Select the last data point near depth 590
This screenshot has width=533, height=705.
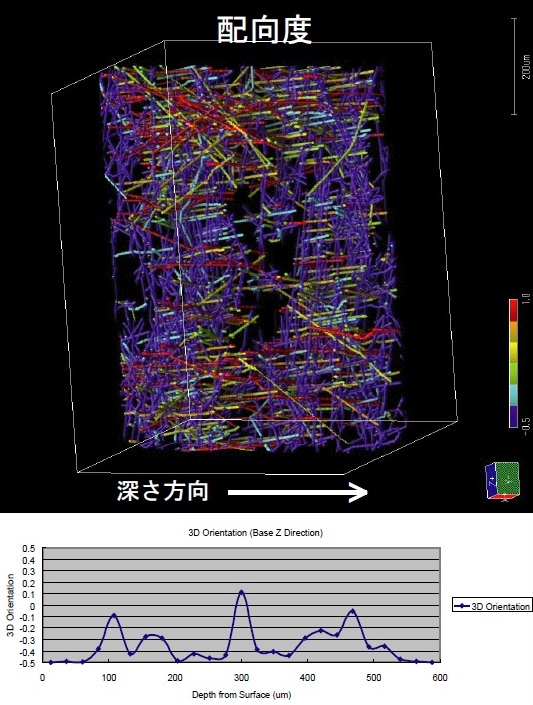tap(432, 662)
